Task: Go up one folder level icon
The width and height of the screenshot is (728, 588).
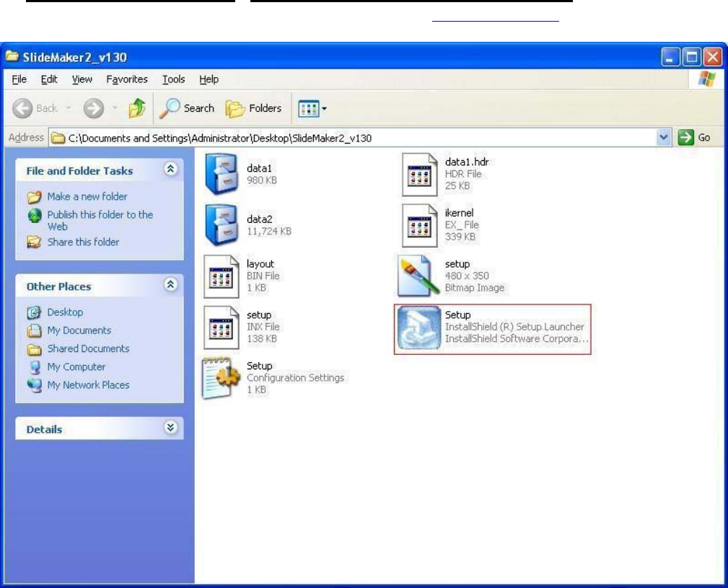Action: pos(137,108)
